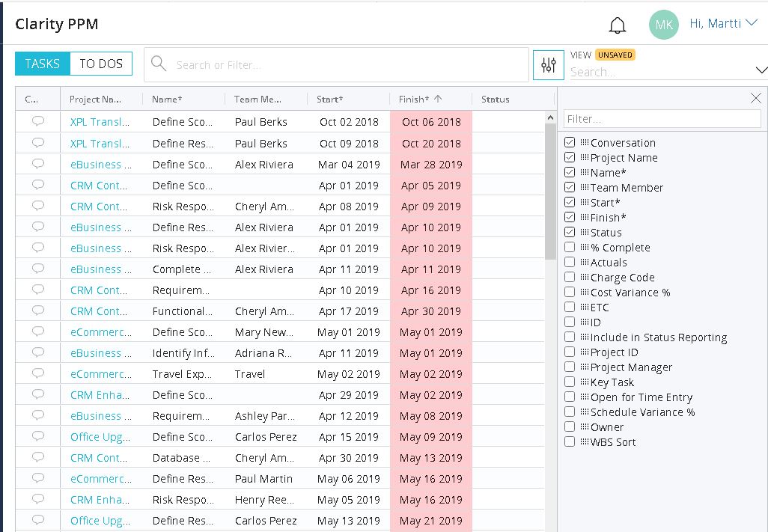Viewport: 768px width, 532px height.
Task: Select the TASKS tab
Action: pyautogui.click(x=42, y=64)
